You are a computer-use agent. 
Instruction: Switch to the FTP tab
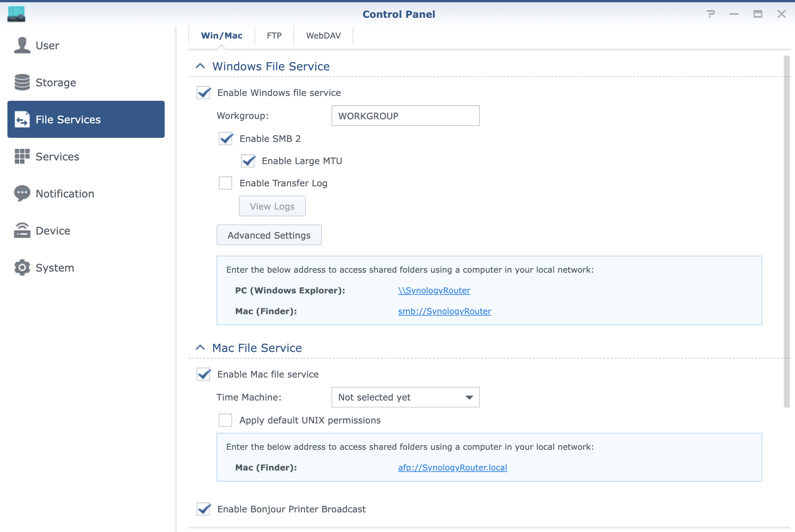274,36
